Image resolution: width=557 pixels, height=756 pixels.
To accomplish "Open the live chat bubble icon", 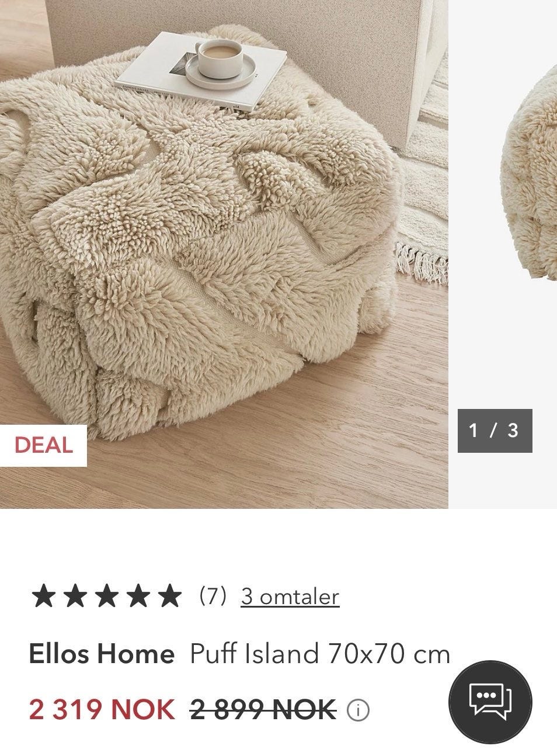I will (x=490, y=702).
